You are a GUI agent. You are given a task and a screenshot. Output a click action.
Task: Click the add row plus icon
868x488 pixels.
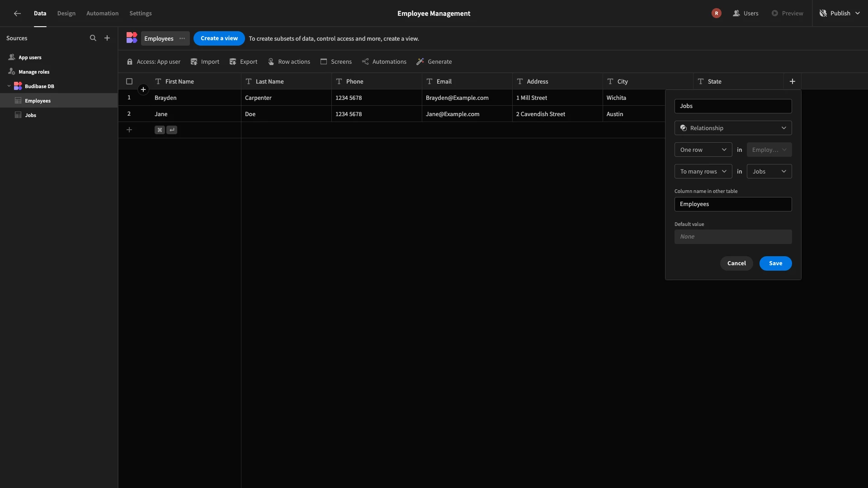tap(129, 130)
